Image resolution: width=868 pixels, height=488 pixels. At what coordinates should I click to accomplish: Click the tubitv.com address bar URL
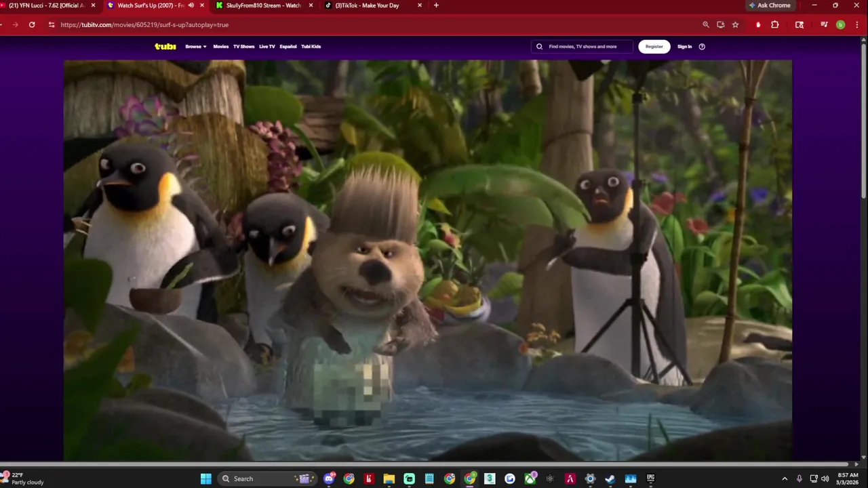tap(144, 24)
